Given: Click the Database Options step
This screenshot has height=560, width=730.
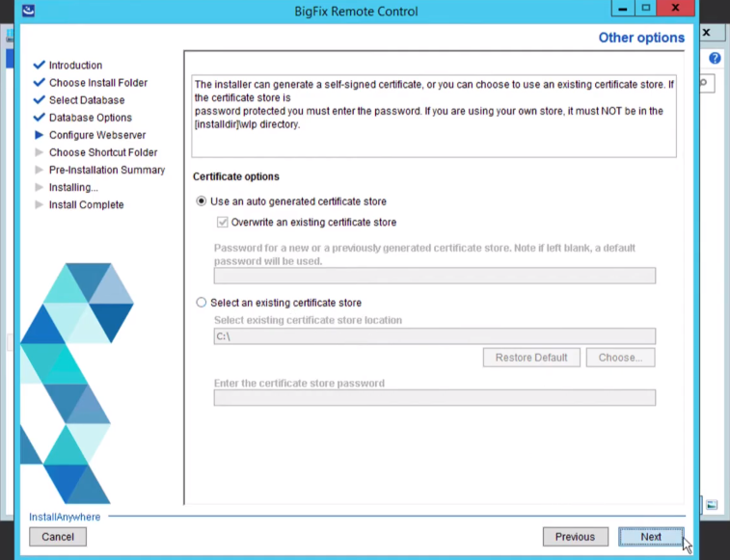Looking at the screenshot, I should coord(91,118).
